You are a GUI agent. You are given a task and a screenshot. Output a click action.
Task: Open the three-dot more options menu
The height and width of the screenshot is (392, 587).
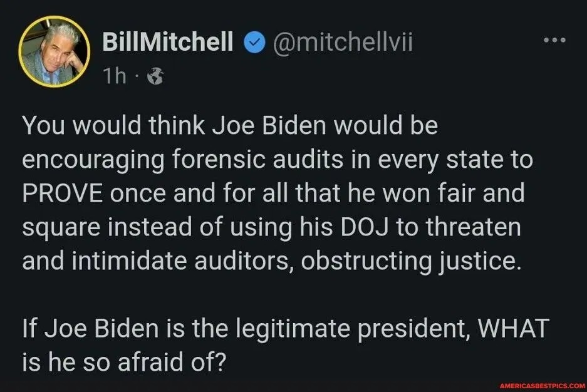(554, 42)
